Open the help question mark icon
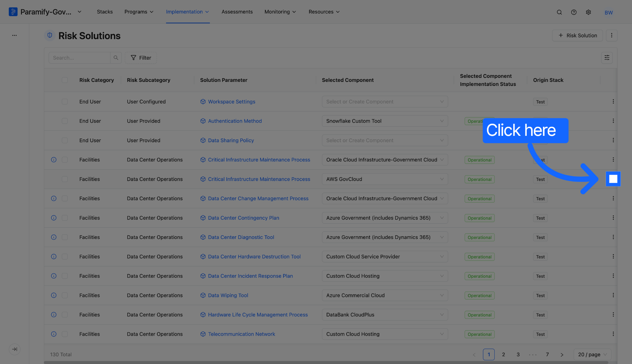 pos(574,12)
